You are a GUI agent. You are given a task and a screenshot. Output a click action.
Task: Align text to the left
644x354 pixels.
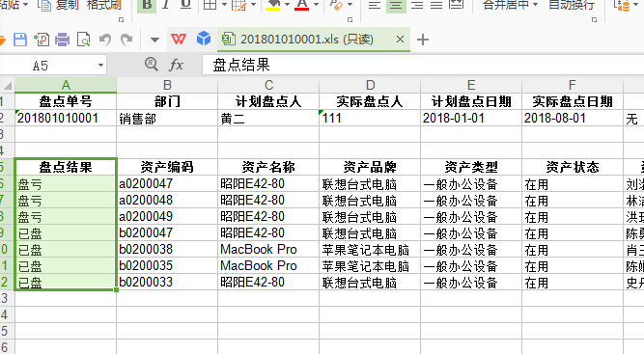coord(375,5)
